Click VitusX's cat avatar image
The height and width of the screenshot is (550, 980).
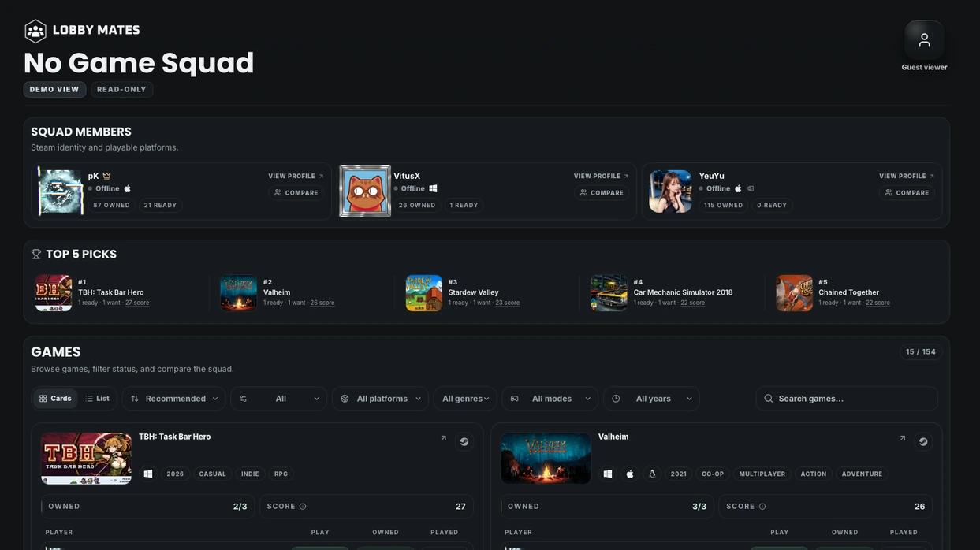pyautogui.click(x=365, y=191)
